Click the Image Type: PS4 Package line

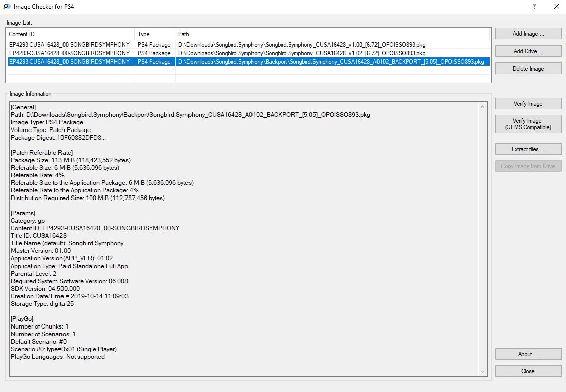[46, 122]
